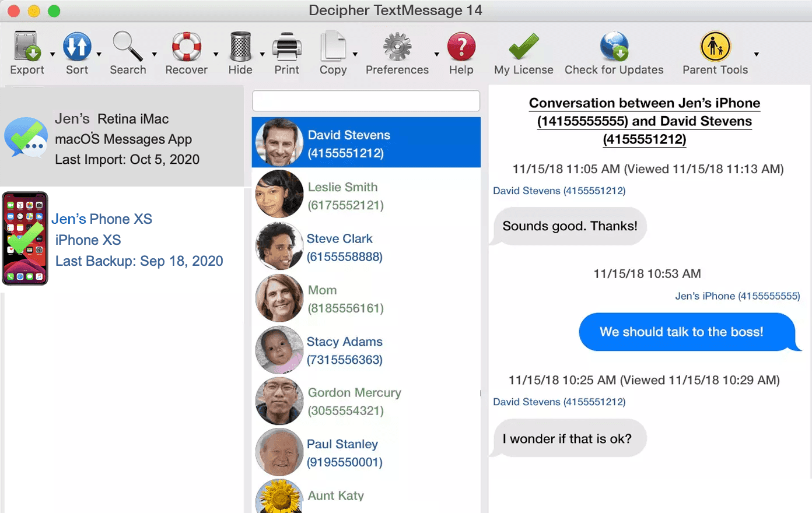Click the 11/15/18 11:05 AM viewed timestamp
The width and height of the screenshot is (812, 513).
tap(648, 169)
